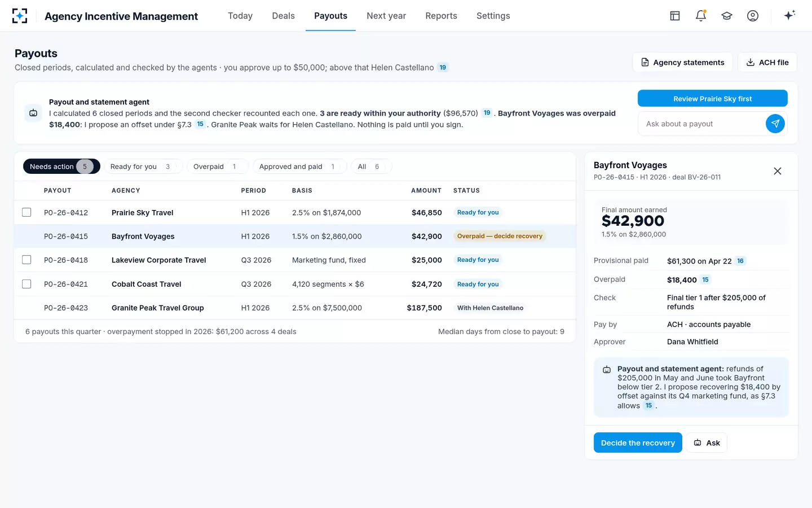The height and width of the screenshot is (508, 812).
Task: Open citation badge 19 after ($96,570)
Action: pyautogui.click(x=487, y=113)
